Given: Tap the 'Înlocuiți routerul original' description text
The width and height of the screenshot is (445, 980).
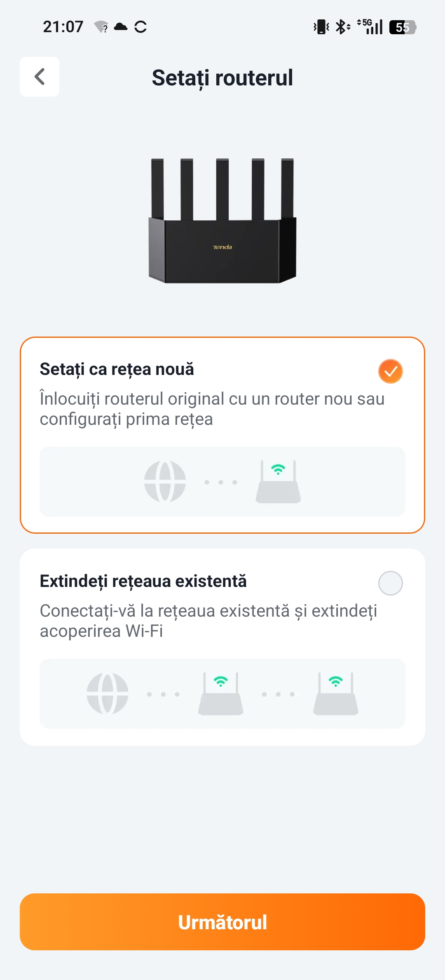Looking at the screenshot, I should point(212,409).
